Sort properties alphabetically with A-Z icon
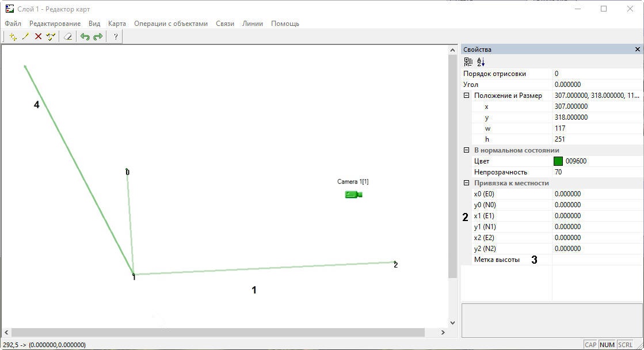This screenshot has width=644, height=350. click(481, 62)
